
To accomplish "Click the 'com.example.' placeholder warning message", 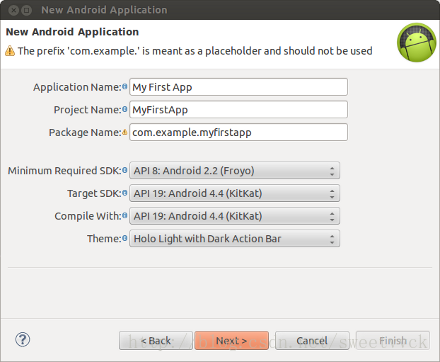I will [x=195, y=51].
